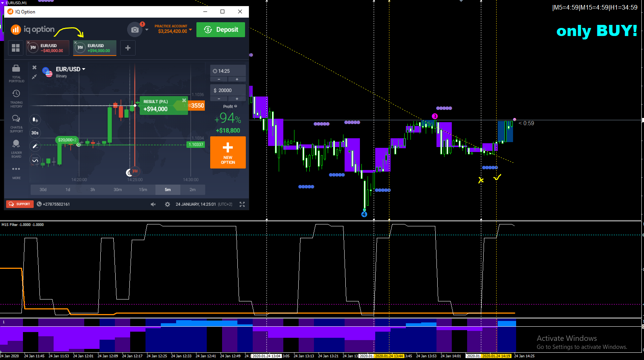Open the 30s candle interval selector
Screen dimensions: 644x360
tap(35, 133)
